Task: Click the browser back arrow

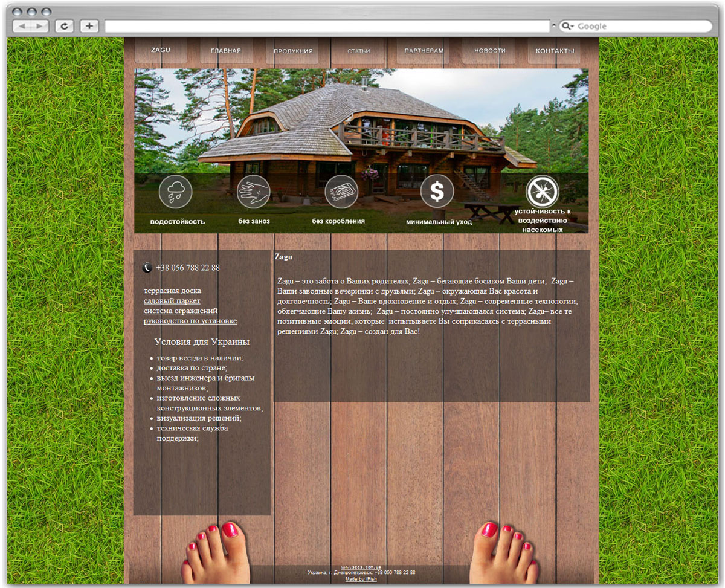Action: click(x=22, y=26)
